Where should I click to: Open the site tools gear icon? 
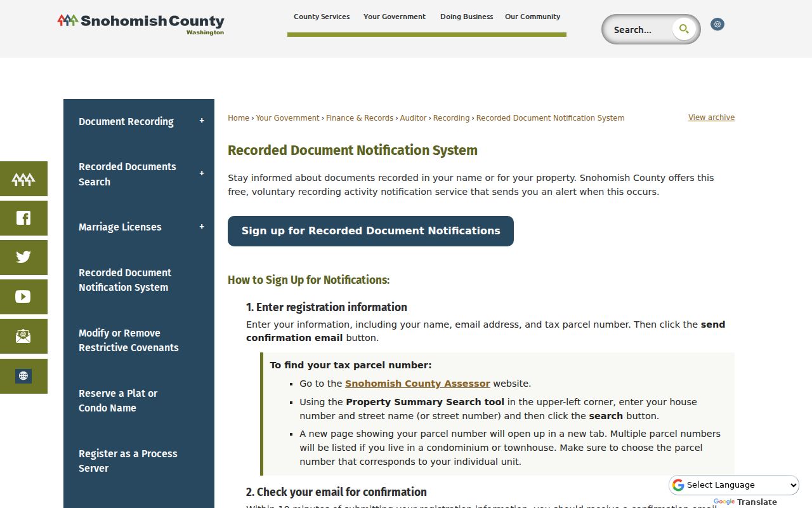(717, 24)
